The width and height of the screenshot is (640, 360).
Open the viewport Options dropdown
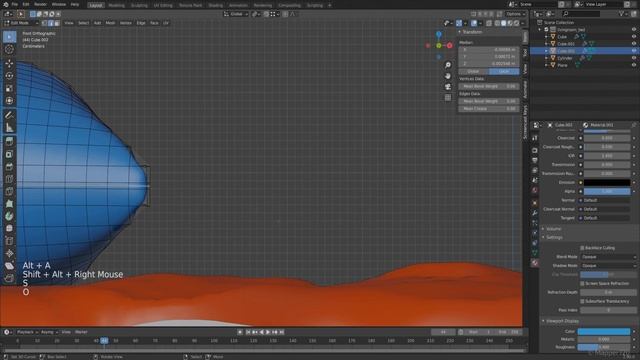point(516,14)
